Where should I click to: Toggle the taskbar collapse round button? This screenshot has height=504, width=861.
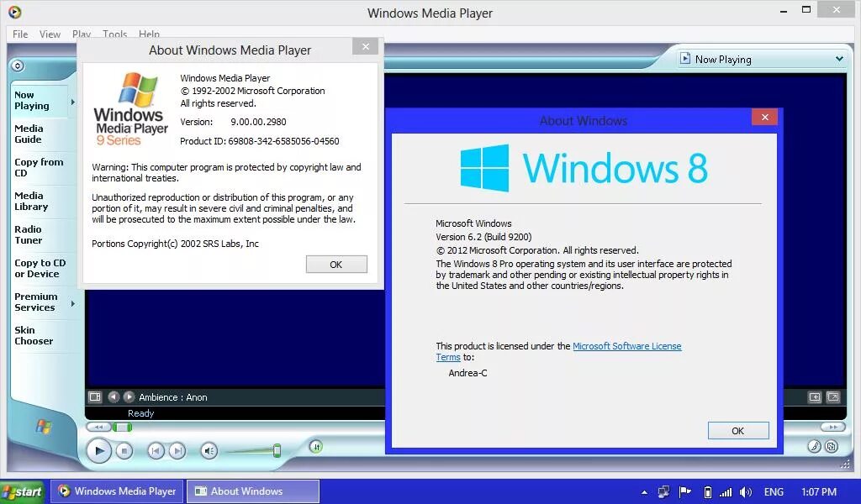tap(18, 66)
